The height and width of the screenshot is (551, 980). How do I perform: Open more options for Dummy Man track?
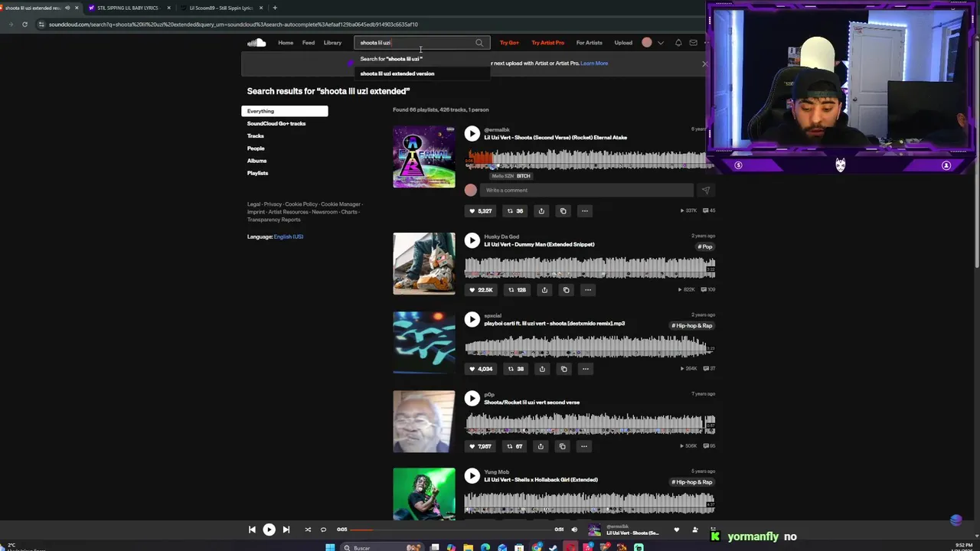coord(587,290)
